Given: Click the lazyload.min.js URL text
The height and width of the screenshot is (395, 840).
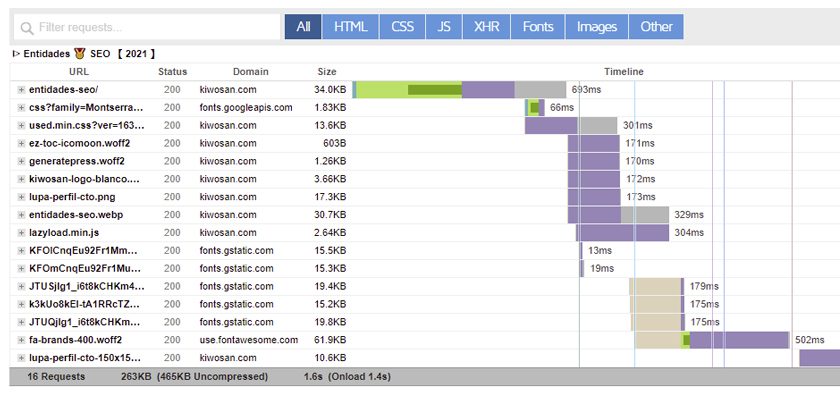Looking at the screenshot, I should coord(64,233).
